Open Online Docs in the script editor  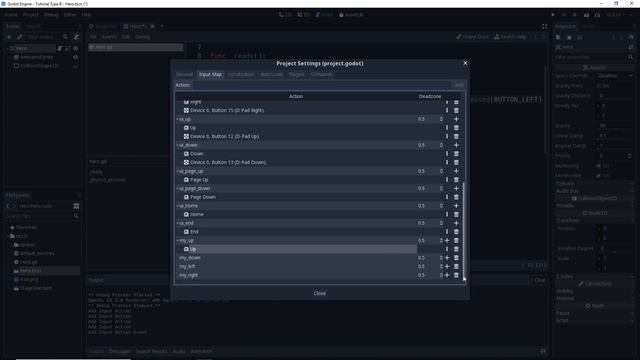pyautogui.click(x=472, y=37)
